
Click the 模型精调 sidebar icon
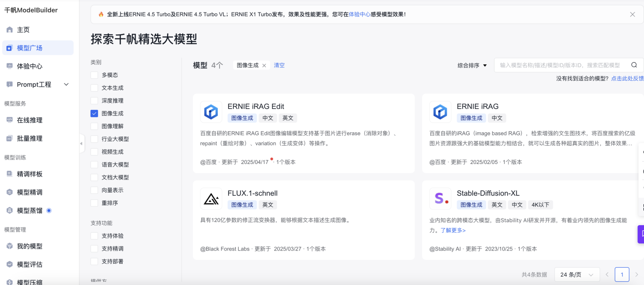[x=9, y=192]
